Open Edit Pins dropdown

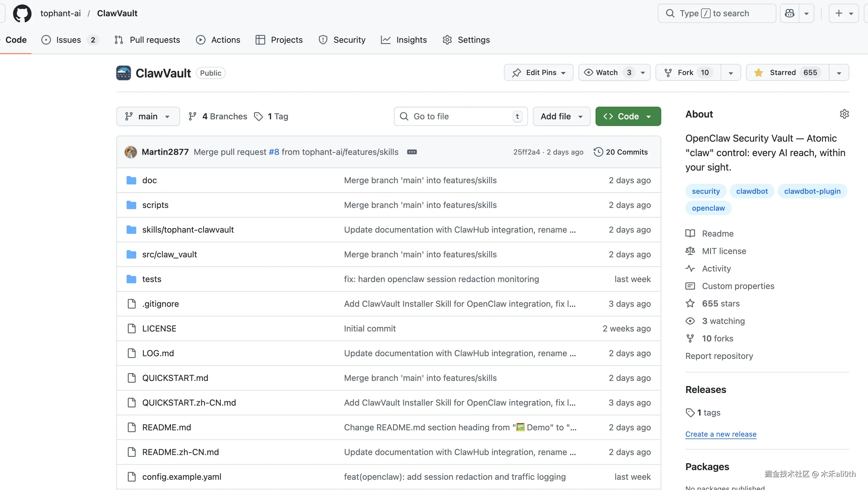click(539, 72)
